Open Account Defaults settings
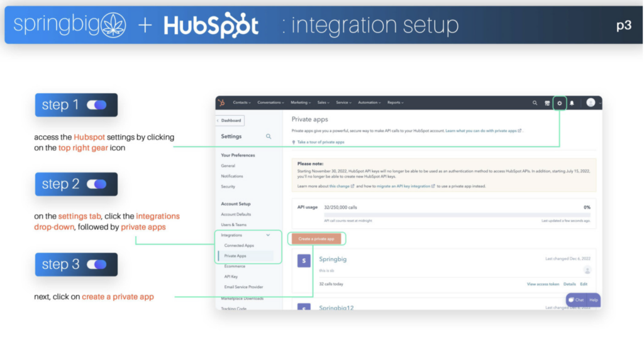 (236, 214)
